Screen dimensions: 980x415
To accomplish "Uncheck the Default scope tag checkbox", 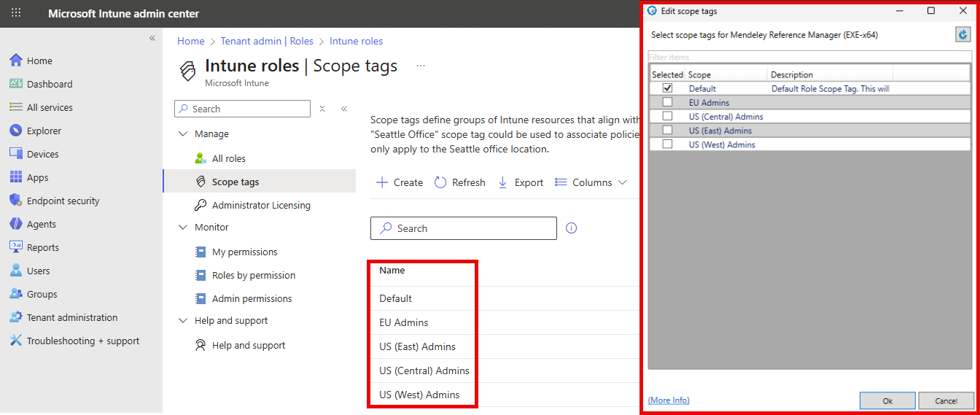I will pyautogui.click(x=667, y=88).
